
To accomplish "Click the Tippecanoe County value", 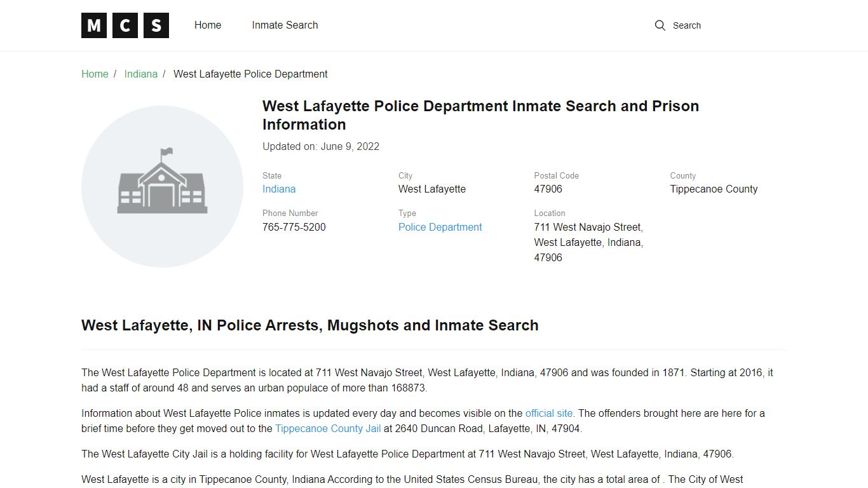I will click(x=714, y=189).
